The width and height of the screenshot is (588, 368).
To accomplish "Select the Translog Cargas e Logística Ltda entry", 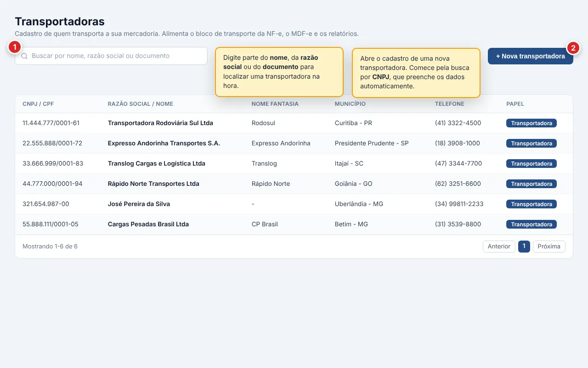I will point(294,164).
